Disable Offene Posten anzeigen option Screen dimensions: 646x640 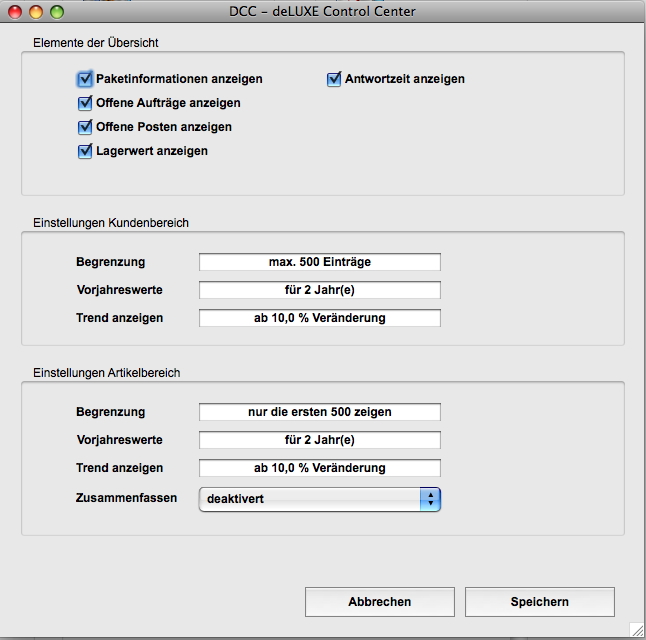(x=85, y=127)
